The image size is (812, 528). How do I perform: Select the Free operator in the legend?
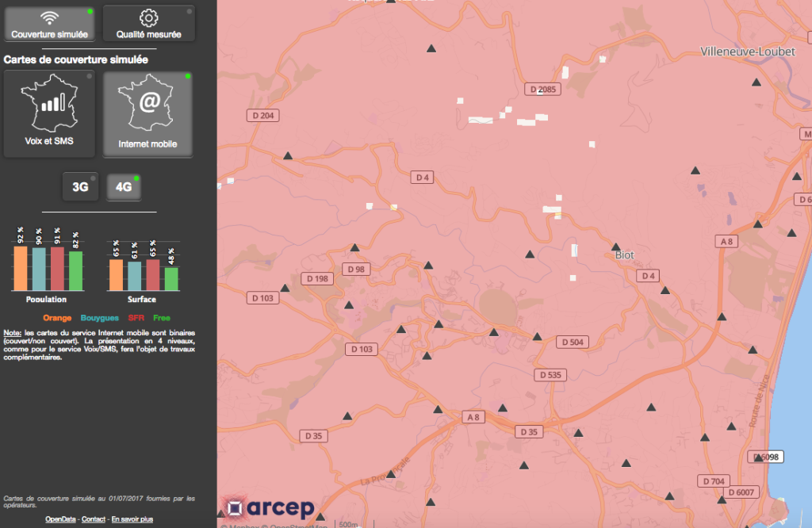click(x=162, y=318)
